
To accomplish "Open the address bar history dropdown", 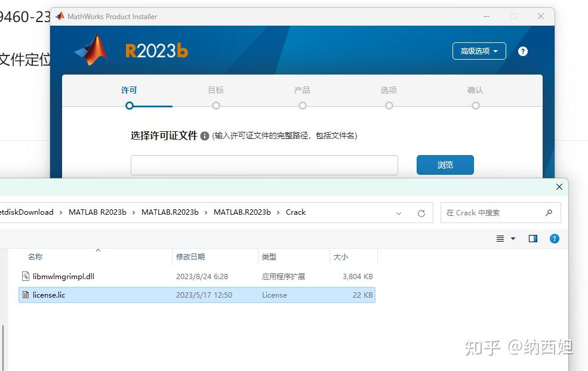I will coord(399,213).
